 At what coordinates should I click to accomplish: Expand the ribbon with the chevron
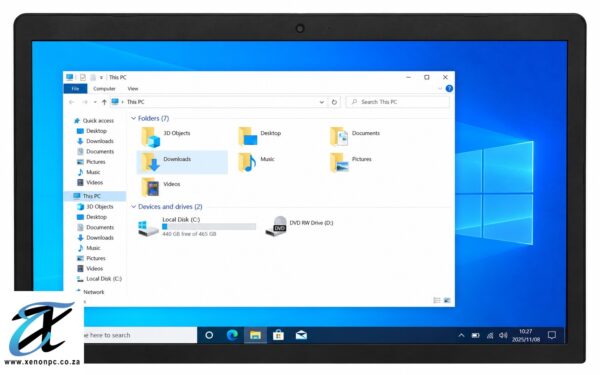[x=440, y=89]
